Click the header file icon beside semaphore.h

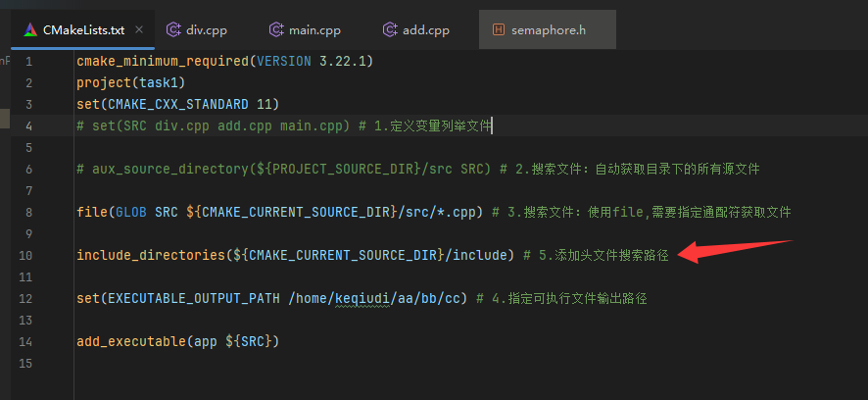point(499,29)
